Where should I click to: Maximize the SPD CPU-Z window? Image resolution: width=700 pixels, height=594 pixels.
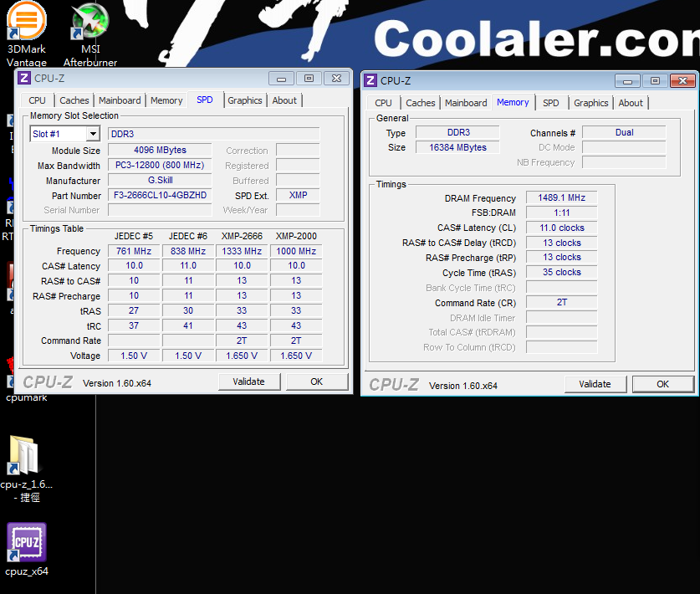pyautogui.click(x=309, y=79)
